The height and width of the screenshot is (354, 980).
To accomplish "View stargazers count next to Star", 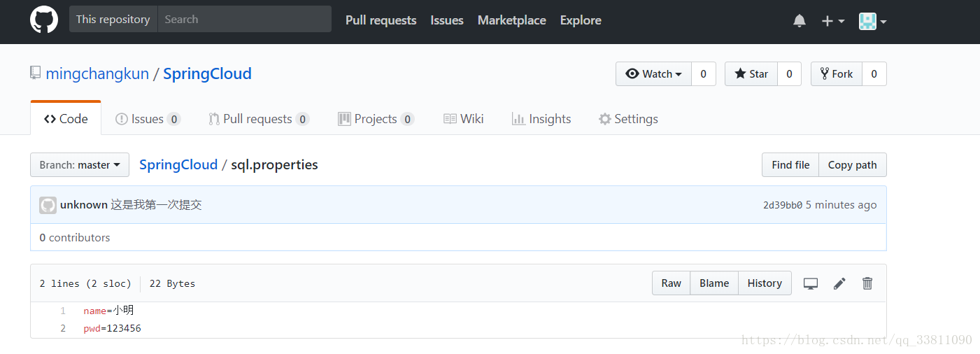I will [x=789, y=74].
